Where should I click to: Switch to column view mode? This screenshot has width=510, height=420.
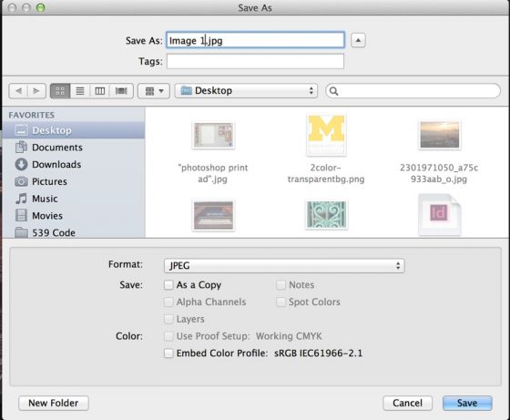click(100, 91)
